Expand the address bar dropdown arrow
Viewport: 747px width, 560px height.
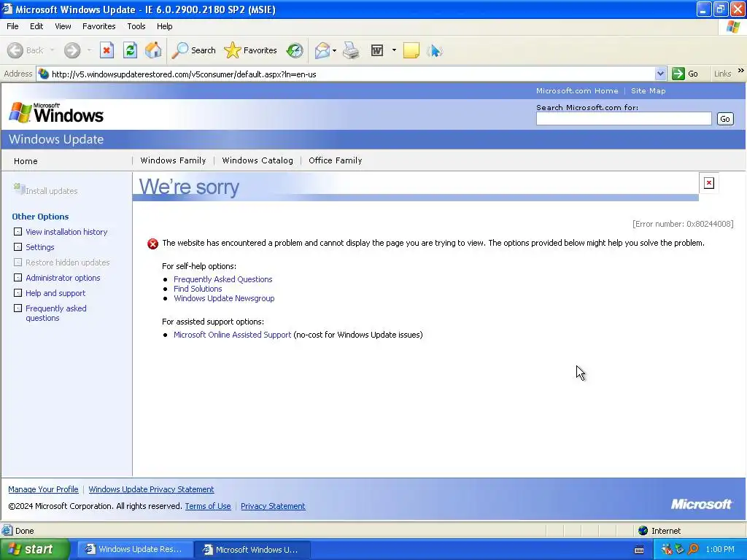click(x=660, y=74)
